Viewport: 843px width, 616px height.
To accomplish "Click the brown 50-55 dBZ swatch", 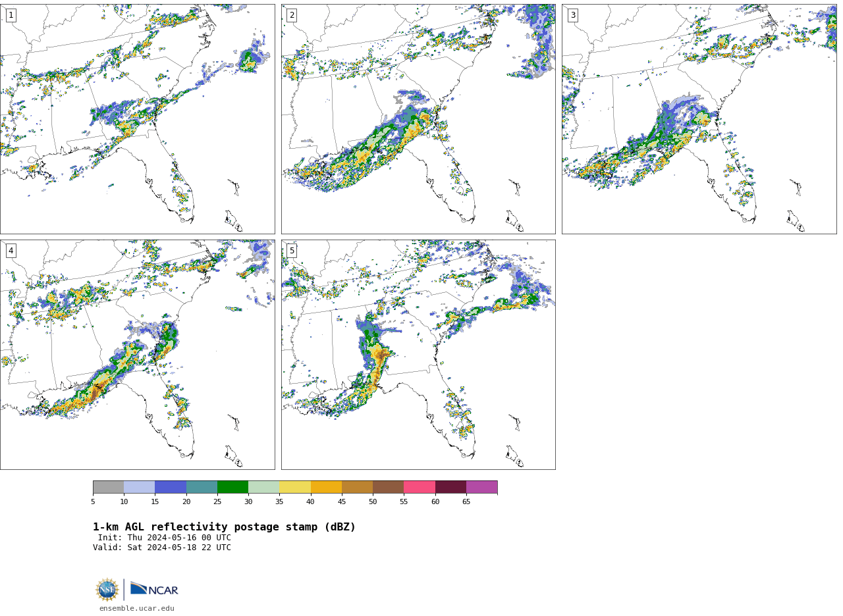I will coord(389,487).
